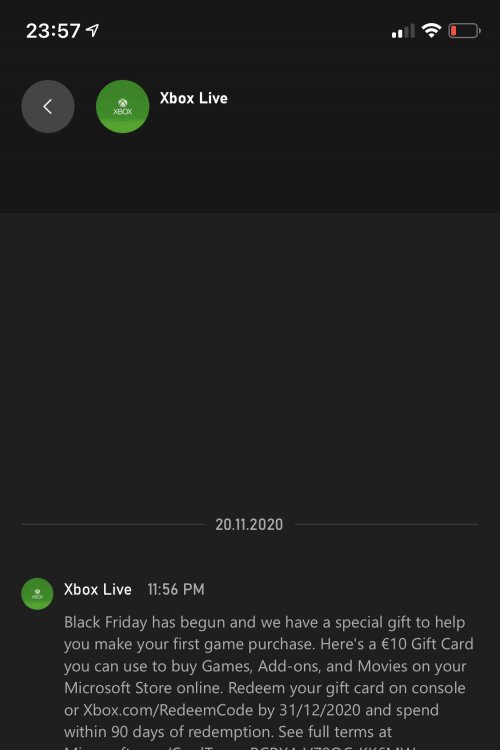Tap the Wi-Fi icon in status bar
This screenshot has width=500, height=750.
(431, 31)
